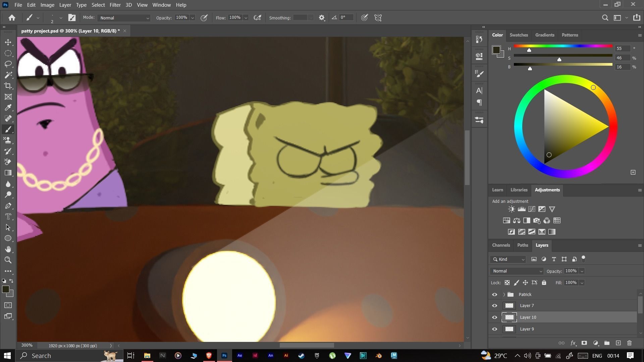The image size is (644, 362).
Task: Select the Elliptical Marquee tool
Action: (x=8, y=53)
